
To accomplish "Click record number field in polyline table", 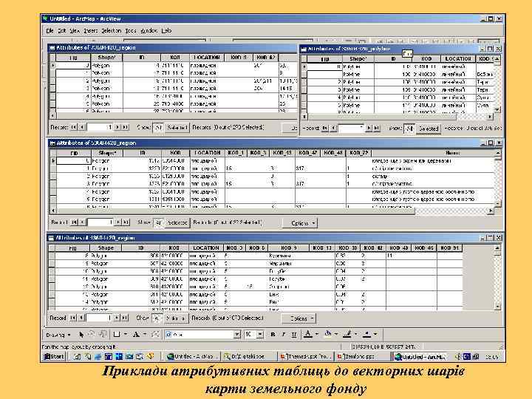I will pos(352,129).
